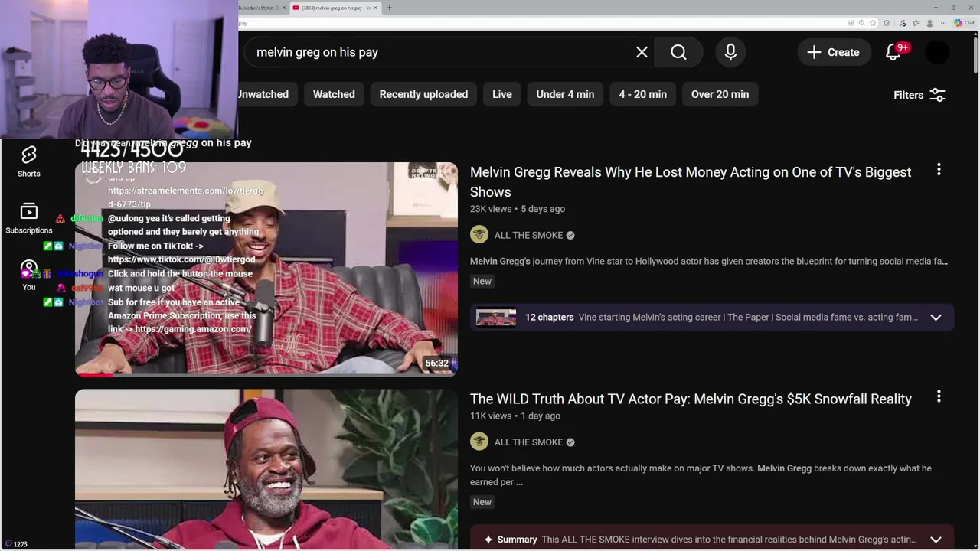The image size is (980, 551).
Task: Open the Melvin Gregg Reveals Why He Lost Money video title
Action: tap(691, 182)
